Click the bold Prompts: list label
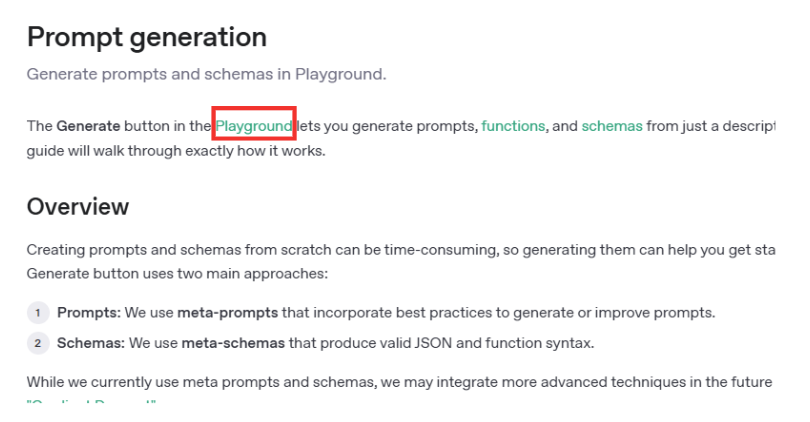This screenshot has width=810, height=422. [88, 313]
